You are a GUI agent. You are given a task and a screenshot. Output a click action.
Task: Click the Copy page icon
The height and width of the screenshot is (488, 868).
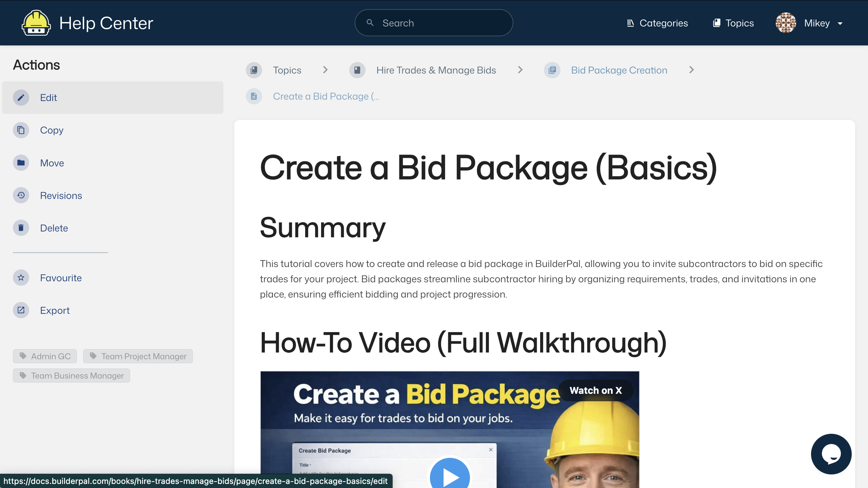21,130
